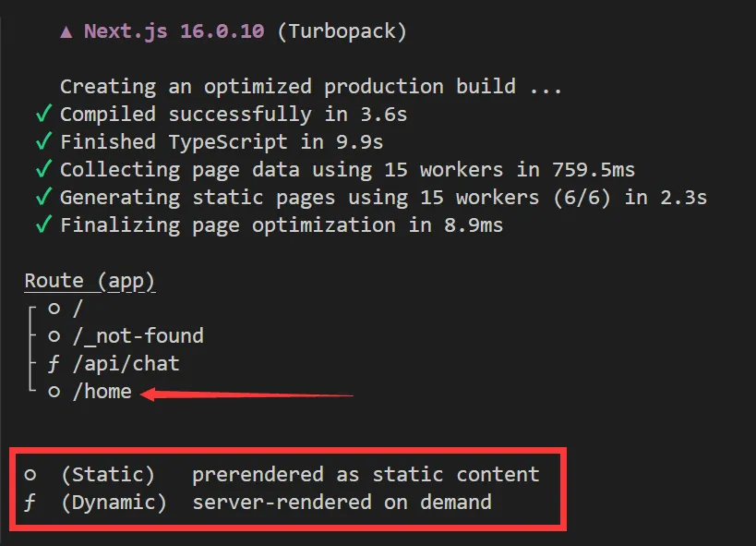Click the underlined Route (app) heading
Screen dimensions: 756x546
(90, 281)
